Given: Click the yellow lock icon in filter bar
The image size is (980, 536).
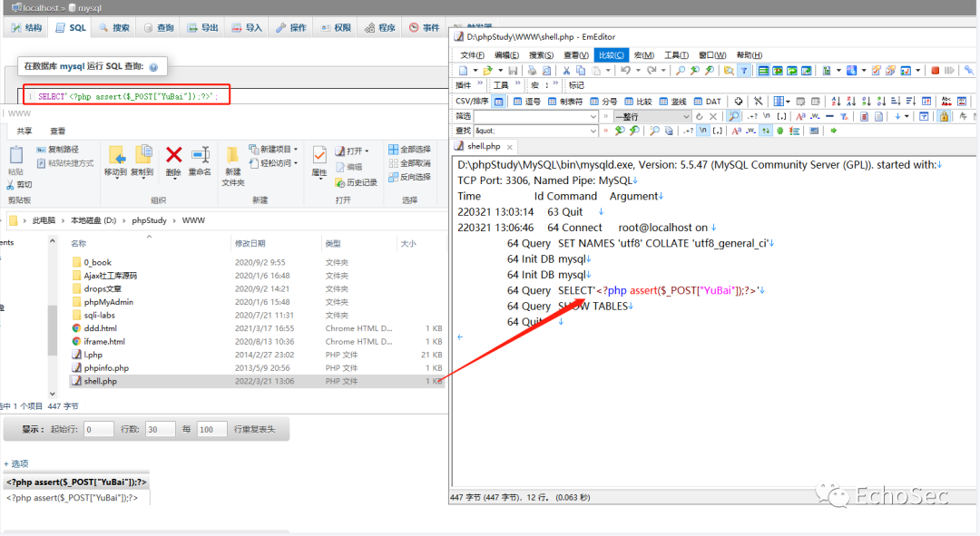Looking at the screenshot, I should [944, 116].
